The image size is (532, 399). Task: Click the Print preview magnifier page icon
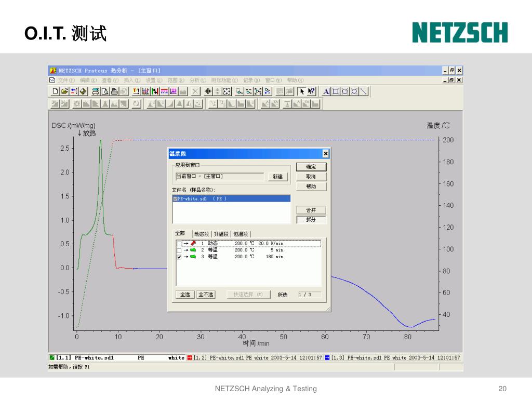[x=105, y=91]
